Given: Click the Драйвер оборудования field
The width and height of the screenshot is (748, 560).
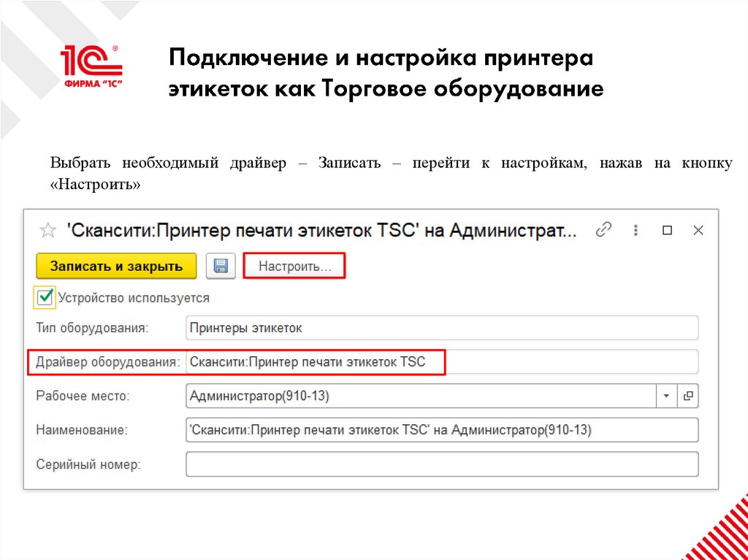Looking at the screenshot, I should 442,363.
